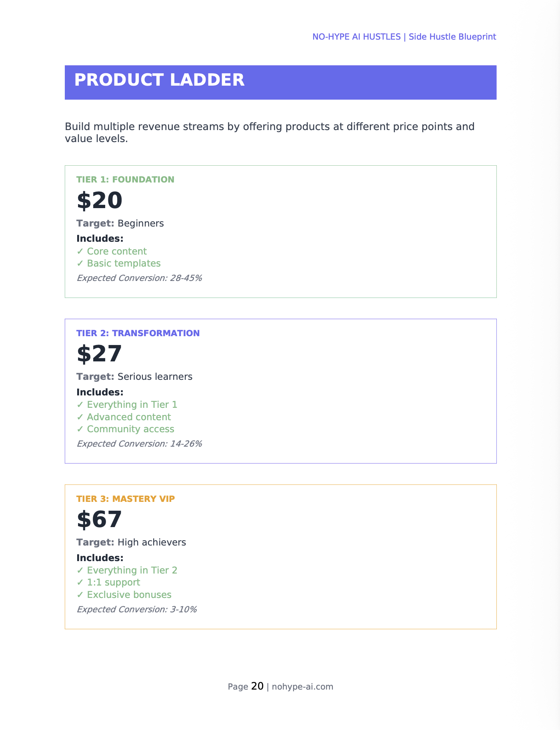560x730 pixels.
Task: Click the Expected Conversion: 3-10% text
Action: pyautogui.click(x=136, y=609)
